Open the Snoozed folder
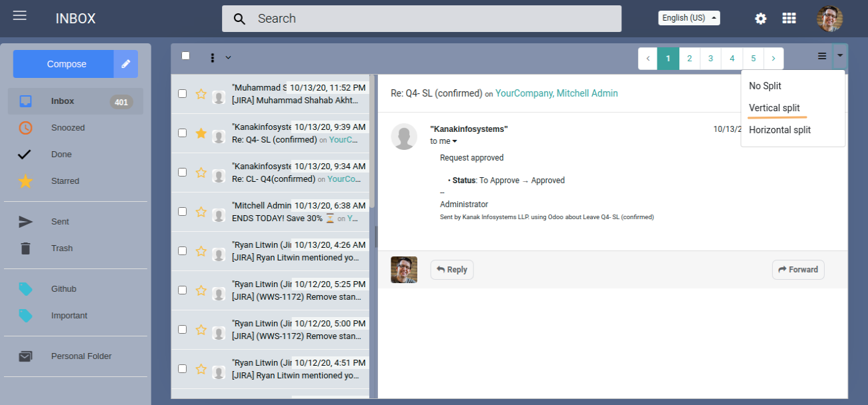The width and height of the screenshot is (868, 405). (67, 128)
